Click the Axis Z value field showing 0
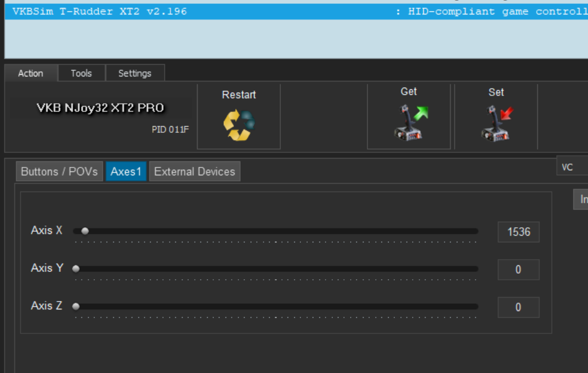This screenshot has width=588, height=373. tap(519, 308)
